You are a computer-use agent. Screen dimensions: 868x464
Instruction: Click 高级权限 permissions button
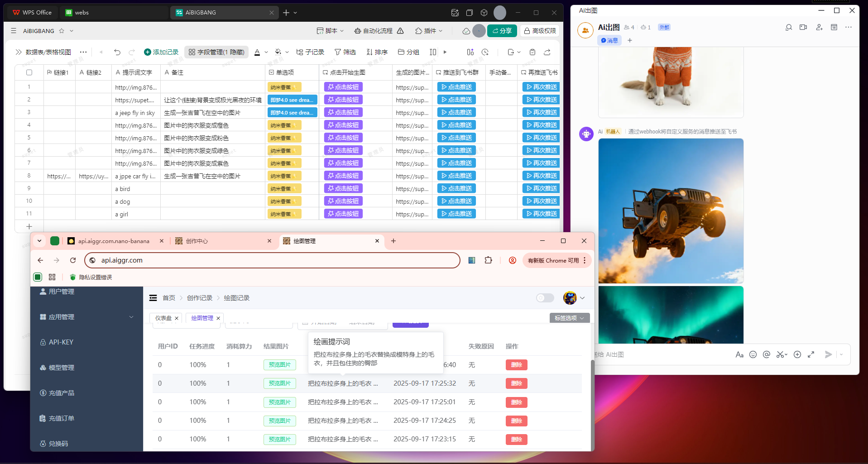coord(540,31)
